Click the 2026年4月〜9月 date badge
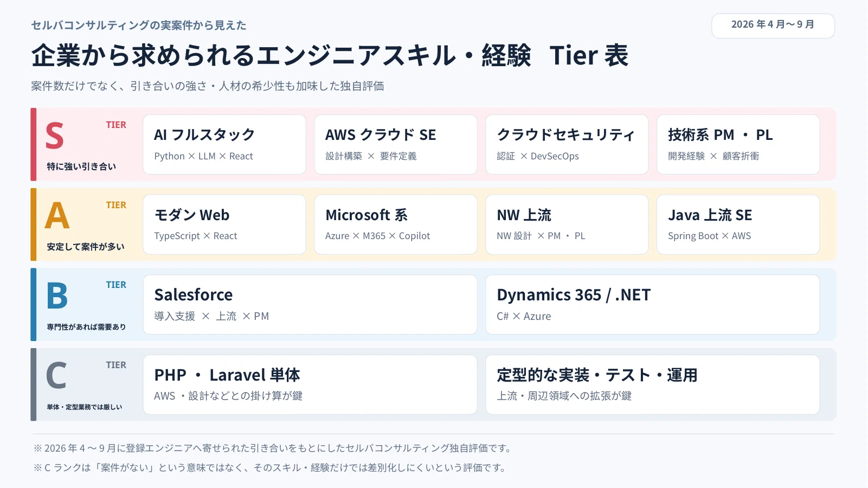 tap(773, 25)
